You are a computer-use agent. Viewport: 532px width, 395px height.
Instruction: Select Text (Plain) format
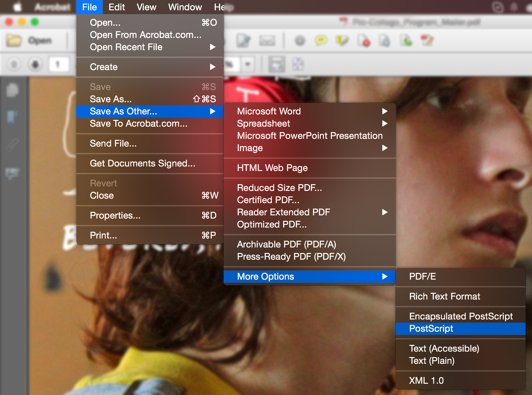coord(461,361)
